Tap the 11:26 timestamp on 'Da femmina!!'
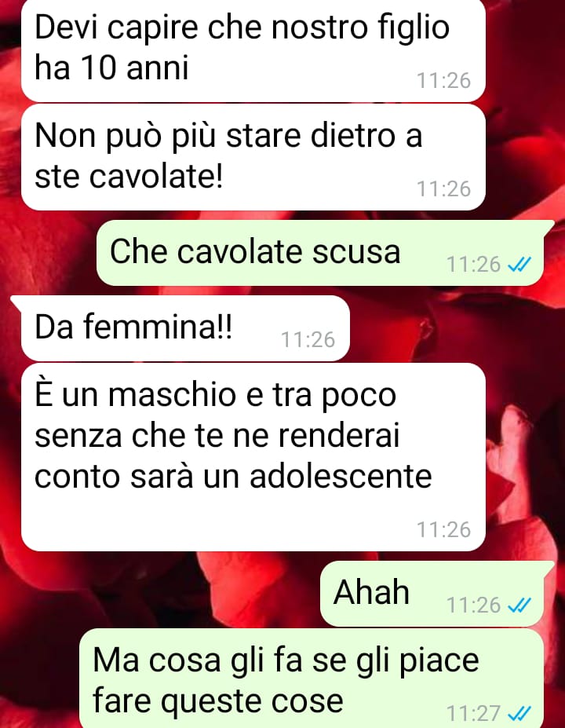Image resolution: width=565 pixels, height=728 pixels. (308, 340)
